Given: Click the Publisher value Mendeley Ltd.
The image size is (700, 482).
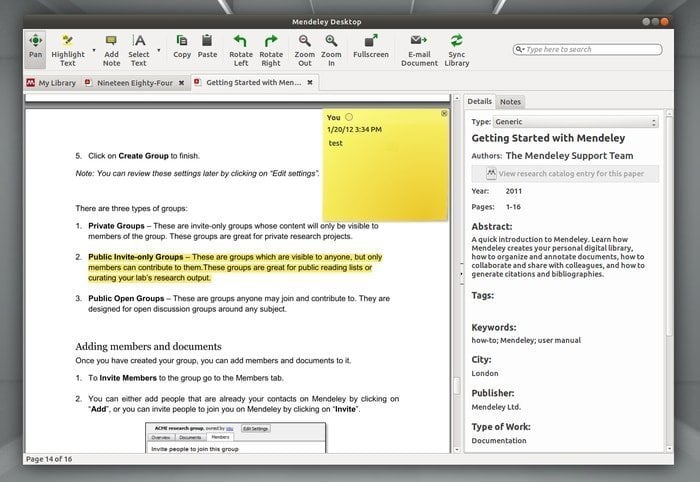Looking at the screenshot, I should (496, 407).
